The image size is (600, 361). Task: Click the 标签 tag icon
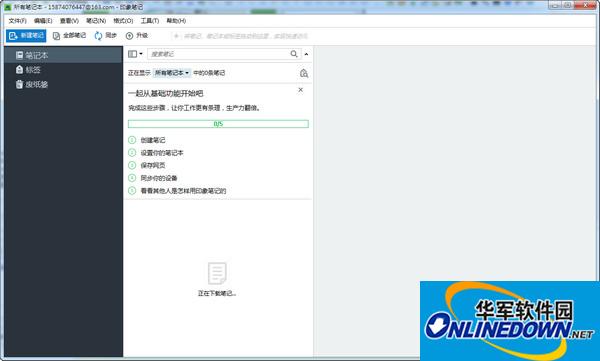tap(20, 70)
